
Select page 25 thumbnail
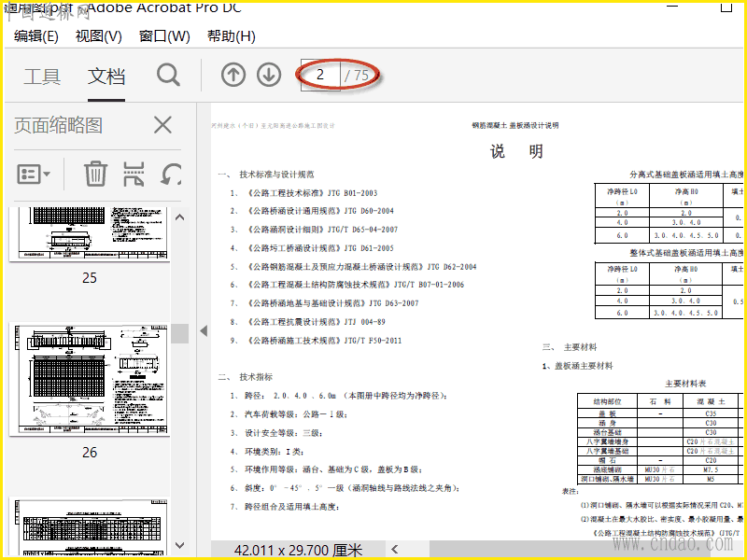point(90,233)
